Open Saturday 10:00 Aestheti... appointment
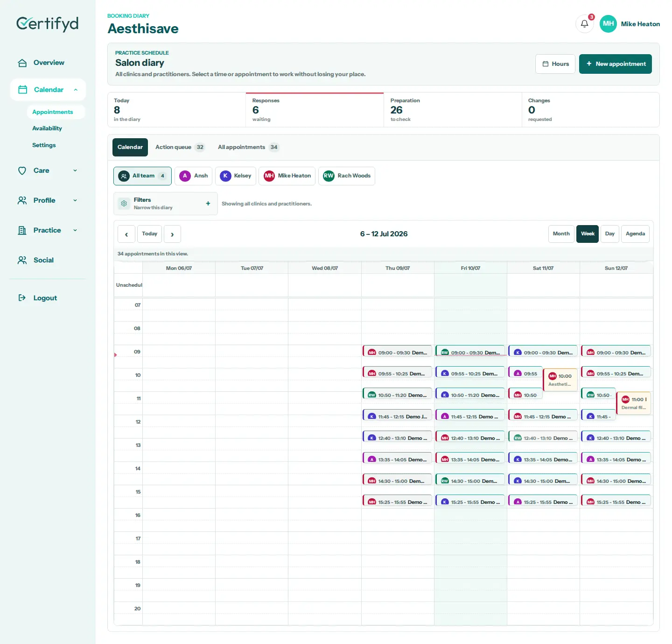 coord(560,380)
